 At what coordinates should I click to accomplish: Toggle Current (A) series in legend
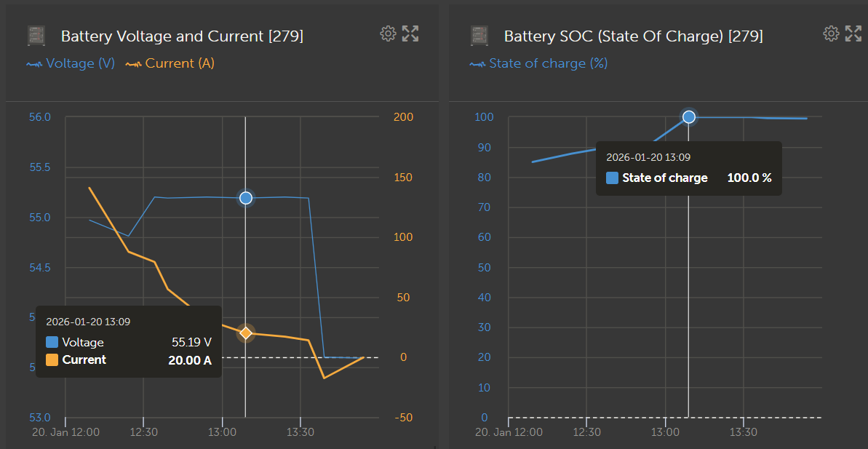(x=170, y=63)
